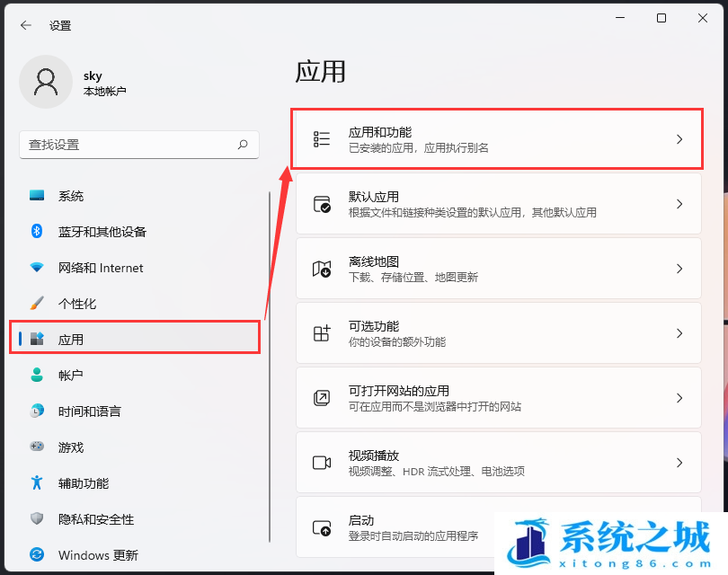Open the 默认应用 card title

374,197
